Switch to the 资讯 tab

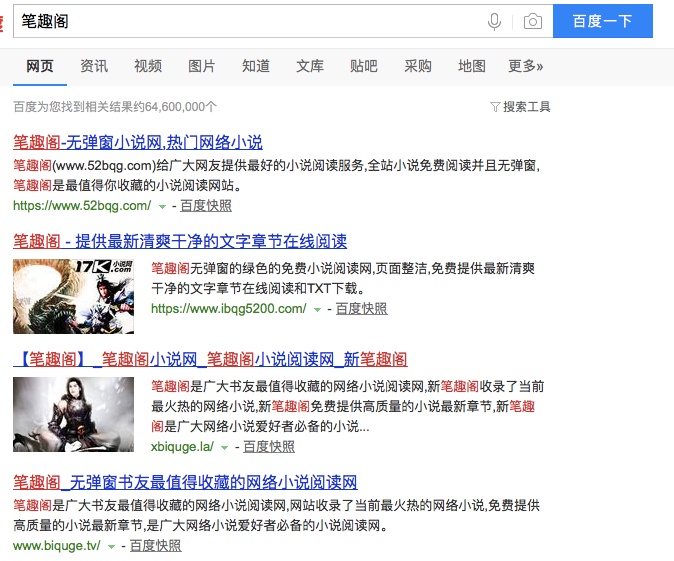94,66
